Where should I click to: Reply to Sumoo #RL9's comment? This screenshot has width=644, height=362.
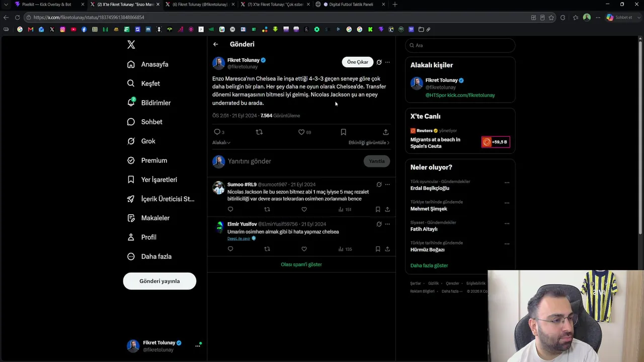pos(230,209)
